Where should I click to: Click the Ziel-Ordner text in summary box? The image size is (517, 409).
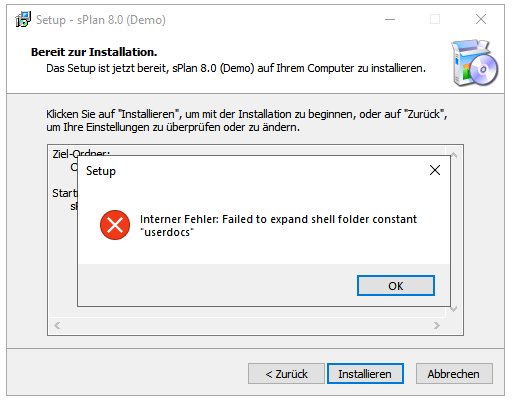click(x=81, y=154)
